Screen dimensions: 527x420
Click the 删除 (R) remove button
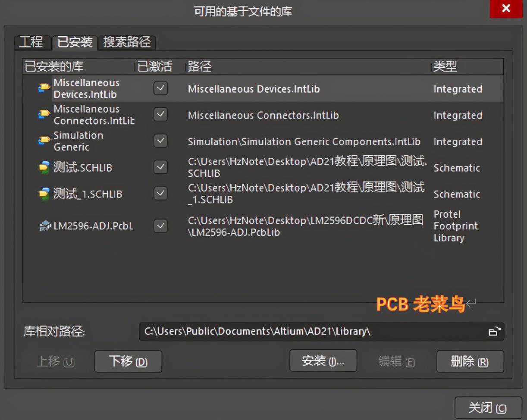tap(470, 361)
